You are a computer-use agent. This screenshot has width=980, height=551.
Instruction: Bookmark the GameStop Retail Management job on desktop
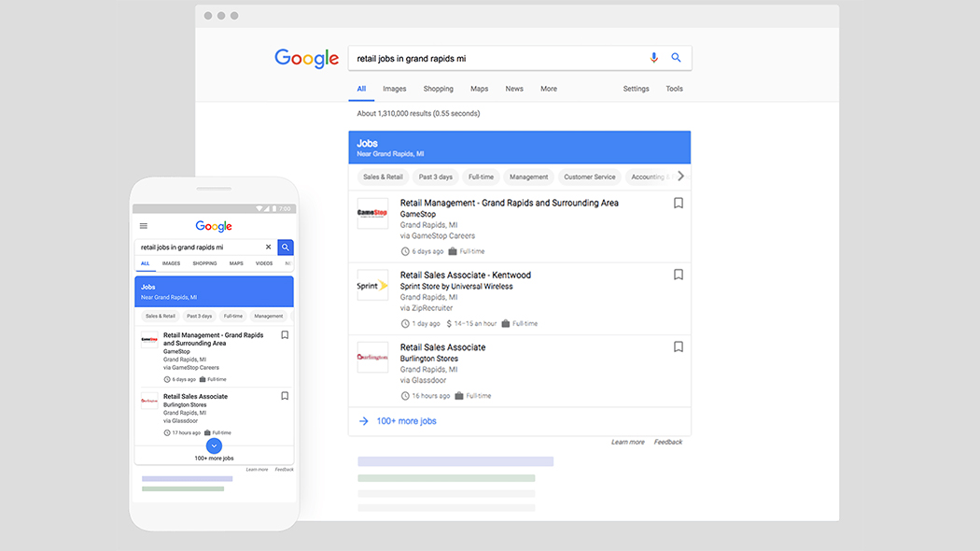679,204
